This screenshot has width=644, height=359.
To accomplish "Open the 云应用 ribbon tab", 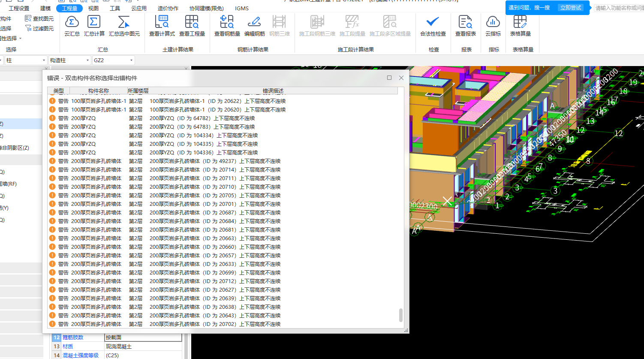I will pyautogui.click(x=139, y=8).
